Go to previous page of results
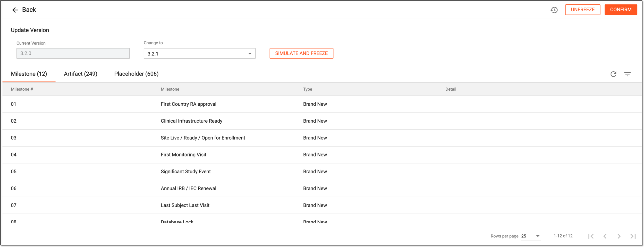Screen dimensions: 644x247 click(x=605, y=236)
